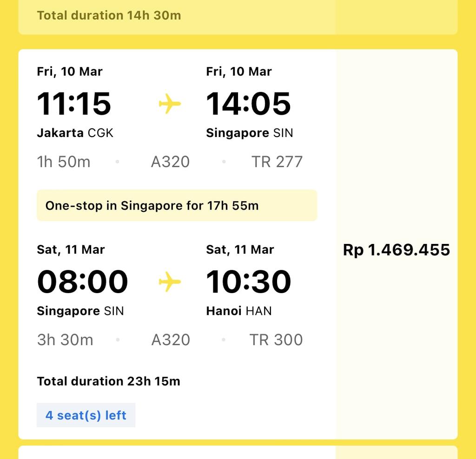
Task: Tap the Hanoi HAN airport label
Action: pyautogui.click(x=239, y=311)
